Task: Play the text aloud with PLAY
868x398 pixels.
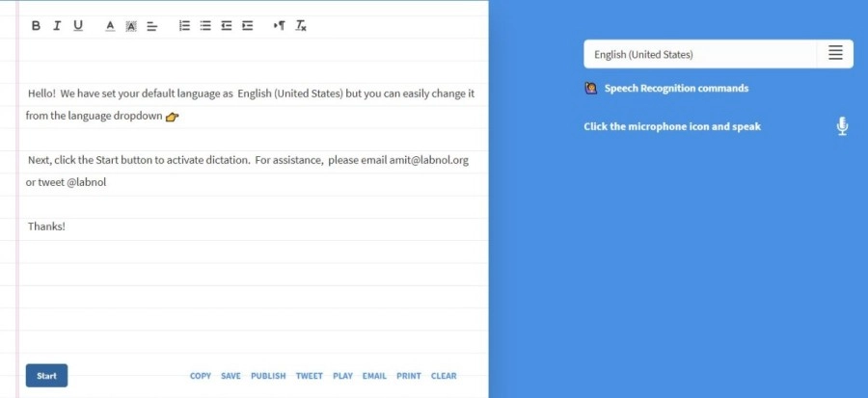Action: click(x=342, y=376)
